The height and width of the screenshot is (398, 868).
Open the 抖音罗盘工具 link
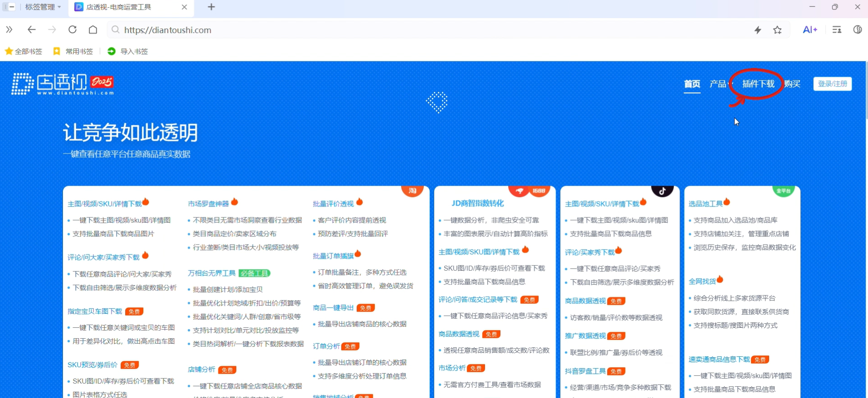585,371
